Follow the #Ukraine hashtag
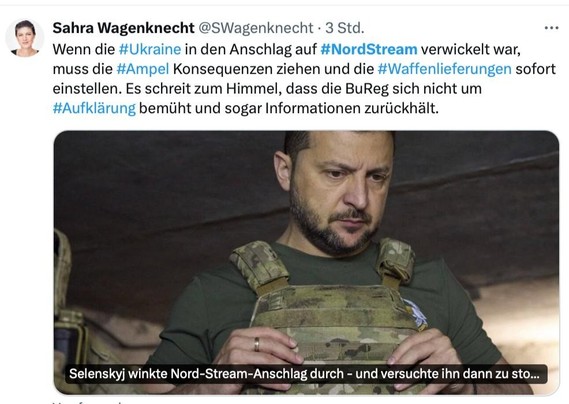The height and width of the screenshot is (404, 569). coord(150,49)
